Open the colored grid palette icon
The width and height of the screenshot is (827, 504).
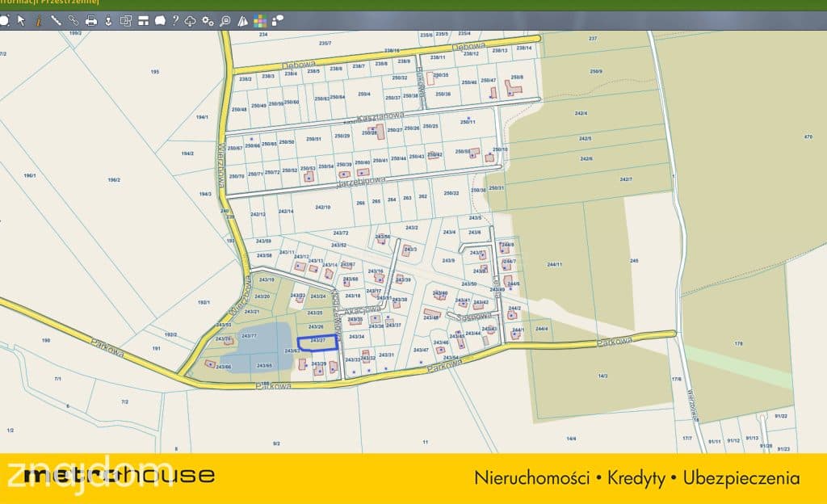point(260,21)
